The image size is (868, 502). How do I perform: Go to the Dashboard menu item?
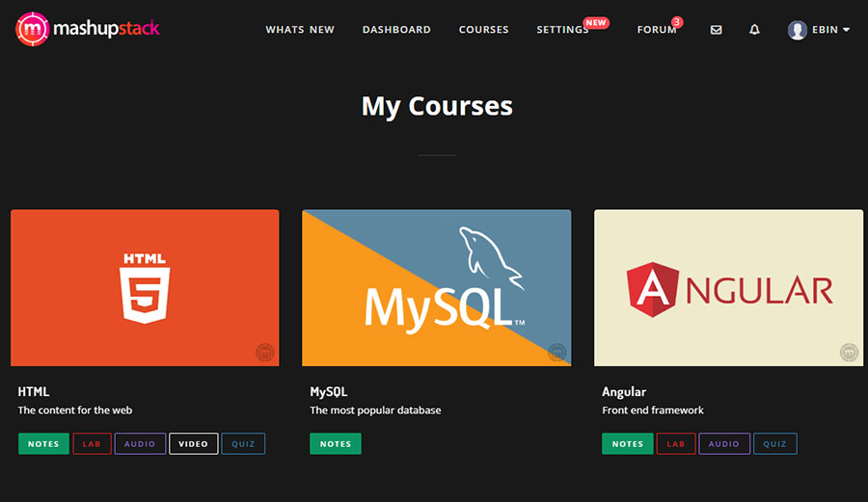[396, 30]
